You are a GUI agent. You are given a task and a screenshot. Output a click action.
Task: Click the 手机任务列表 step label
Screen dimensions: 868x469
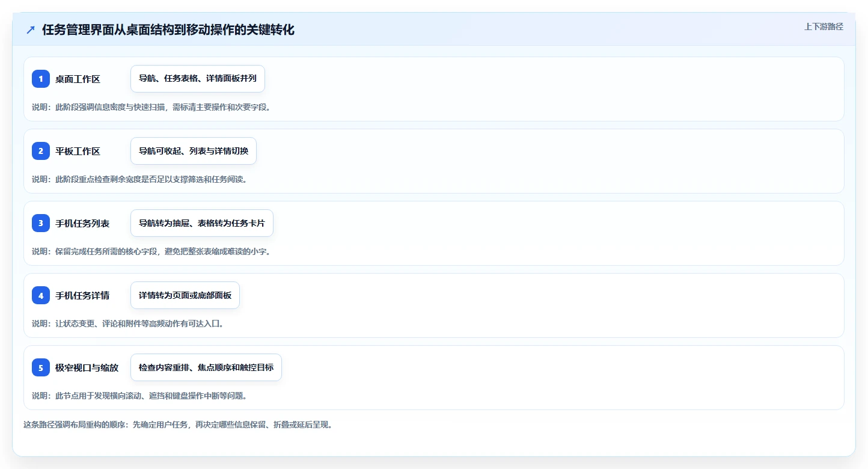click(x=82, y=223)
